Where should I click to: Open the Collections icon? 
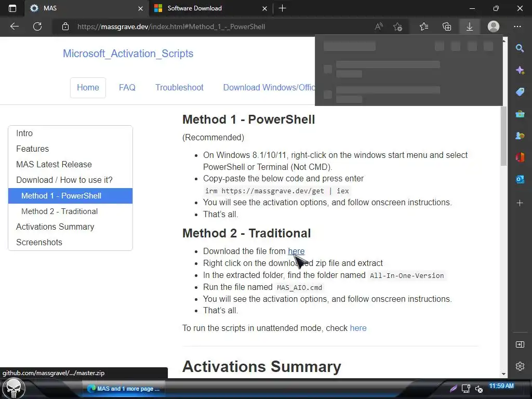tap(447, 26)
